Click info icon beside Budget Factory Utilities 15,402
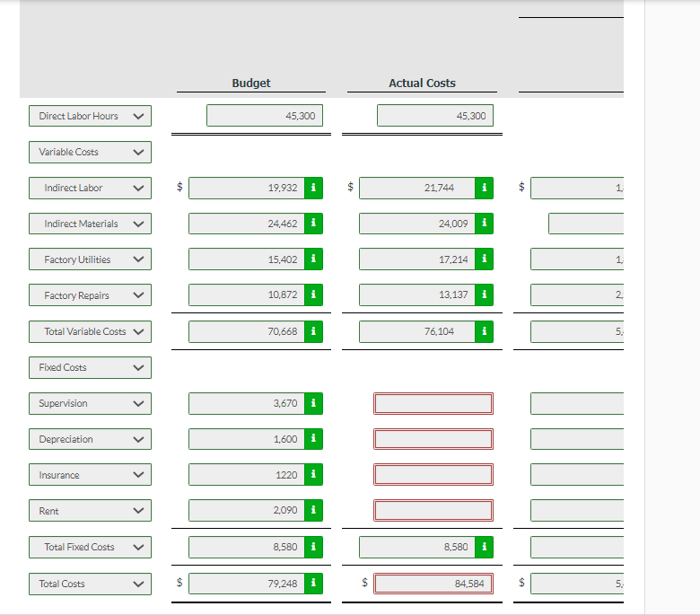700x615 pixels. pos(313,259)
